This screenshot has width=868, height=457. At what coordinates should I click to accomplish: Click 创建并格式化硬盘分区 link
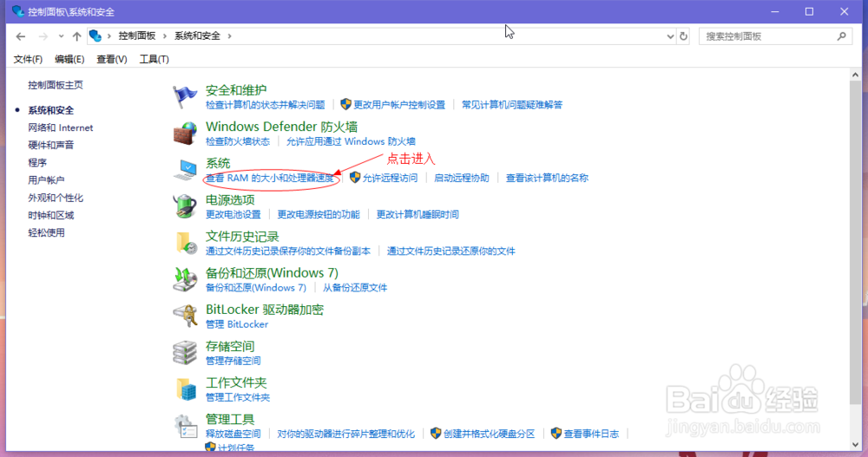490,434
